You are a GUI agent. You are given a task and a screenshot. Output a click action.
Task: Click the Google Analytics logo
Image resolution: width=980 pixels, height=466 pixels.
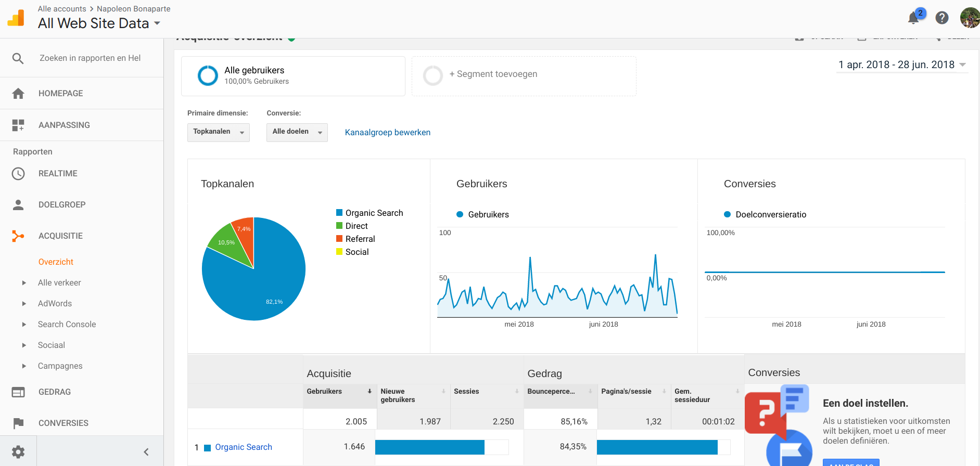click(16, 18)
